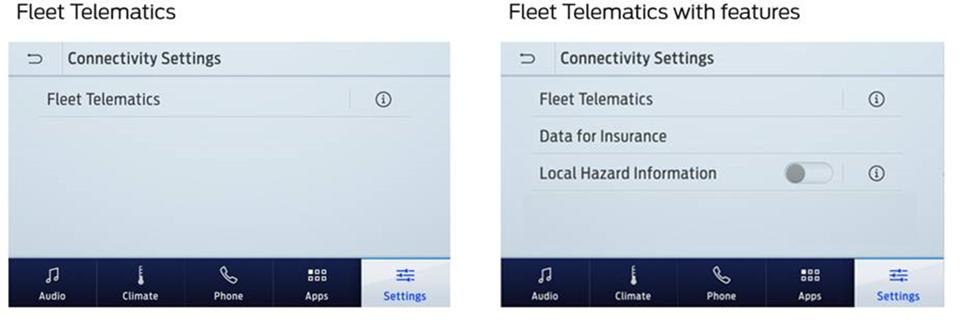
Task: Open Apps tab on left screen
Action: pyautogui.click(x=316, y=283)
